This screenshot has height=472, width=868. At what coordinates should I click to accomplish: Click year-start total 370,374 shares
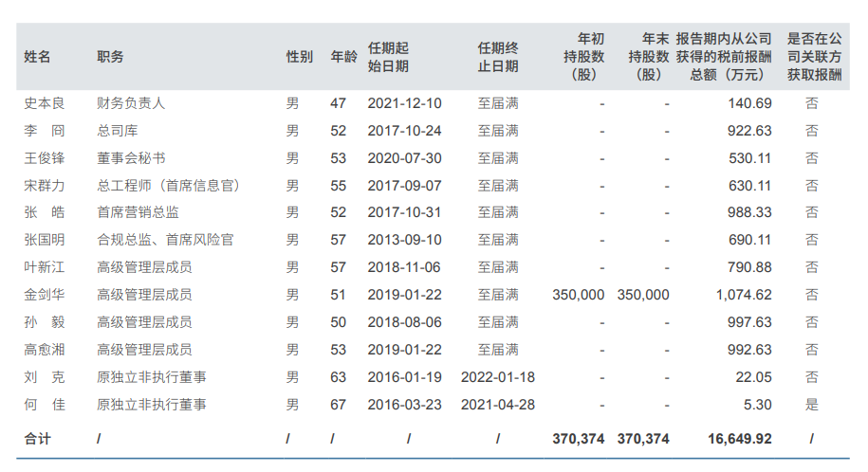coord(578,440)
